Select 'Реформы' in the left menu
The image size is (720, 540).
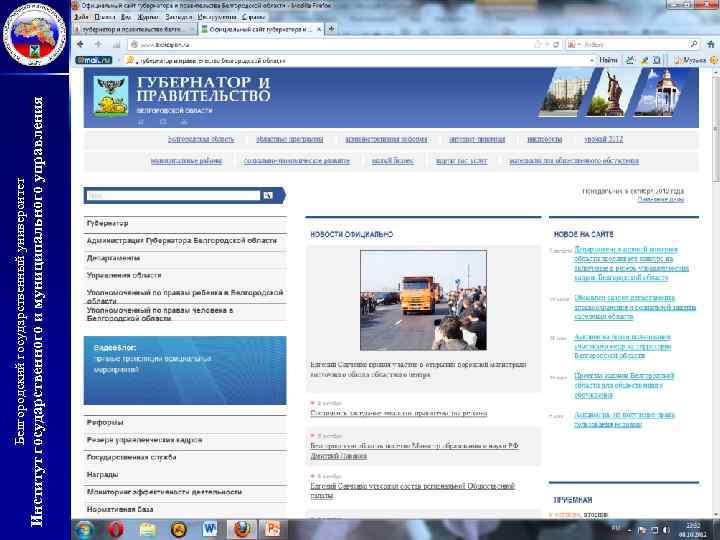[x=185, y=423]
